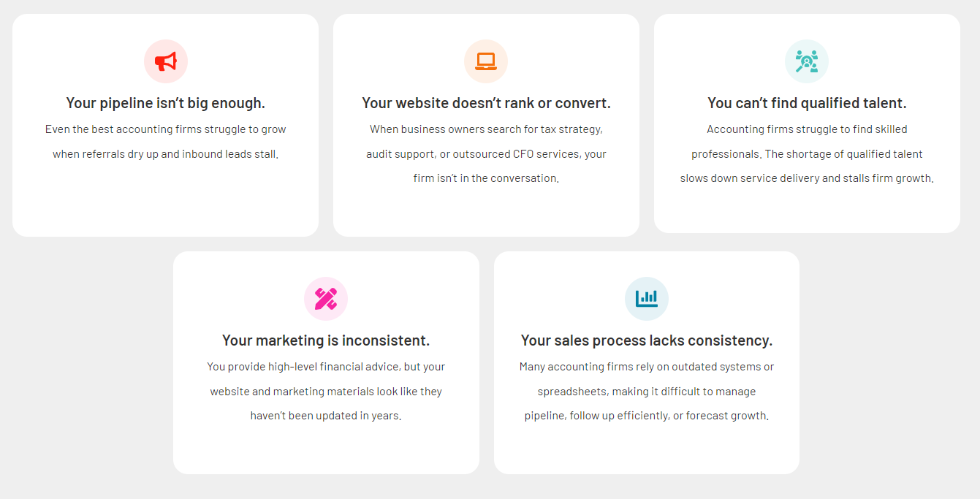Image resolution: width=980 pixels, height=499 pixels.
Task: Click the pink pencil and ruler icon
Action: (326, 299)
